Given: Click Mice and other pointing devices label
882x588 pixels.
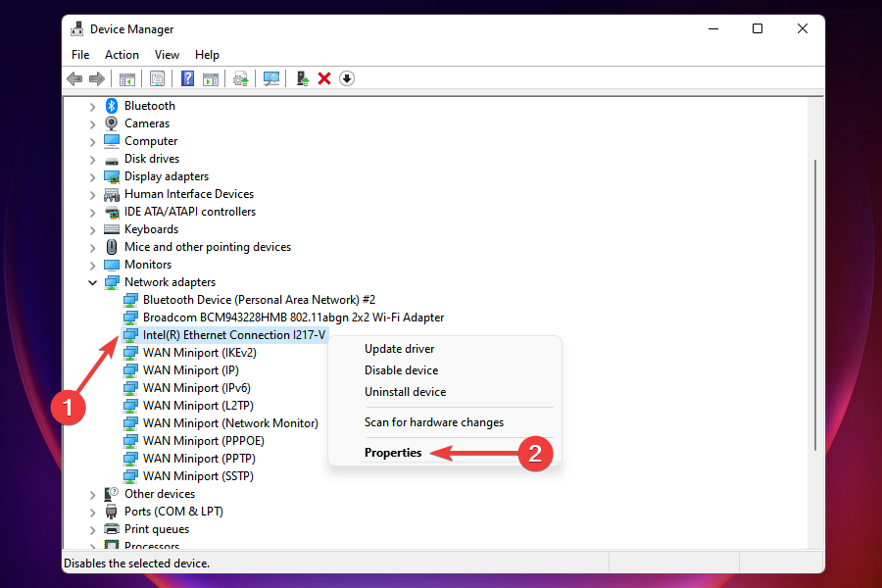Looking at the screenshot, I should (208, 247).
